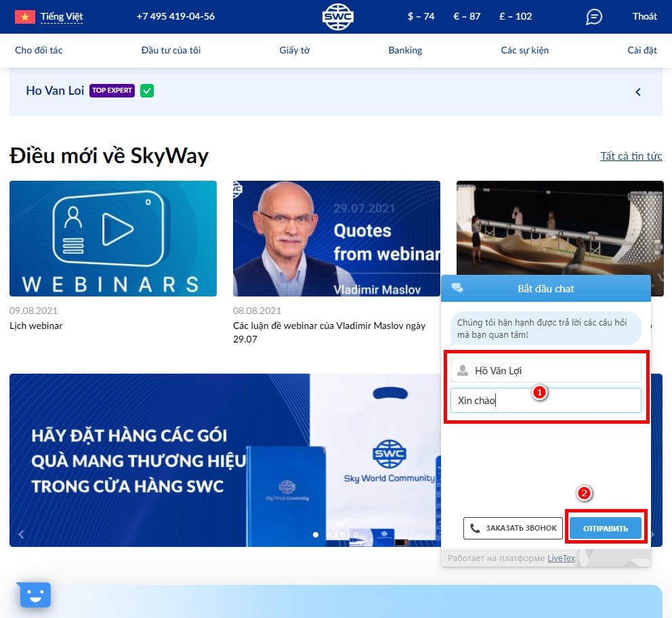Click the date 09.08.2021
Image resolution: width=672 pixels, height=618 pixels.
[33, 311]
